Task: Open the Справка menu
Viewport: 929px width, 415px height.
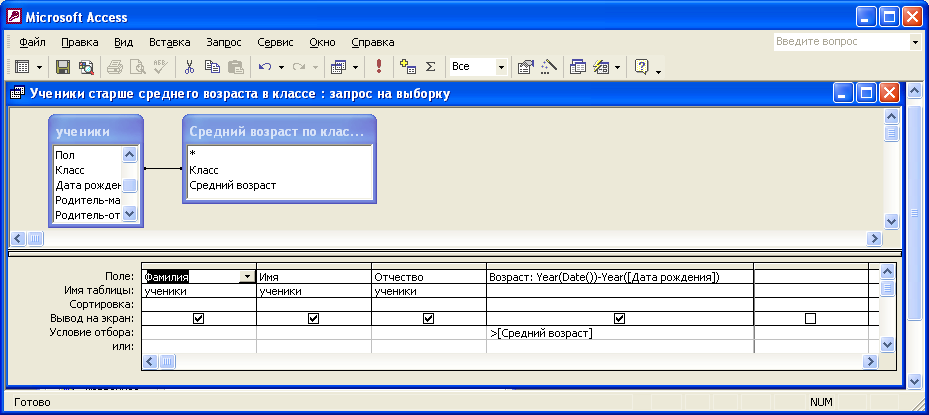Action: (373, 43)
